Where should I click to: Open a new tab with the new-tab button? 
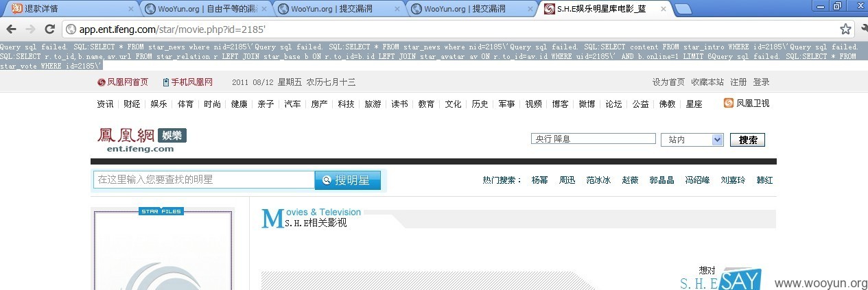(x=683, y=9)
